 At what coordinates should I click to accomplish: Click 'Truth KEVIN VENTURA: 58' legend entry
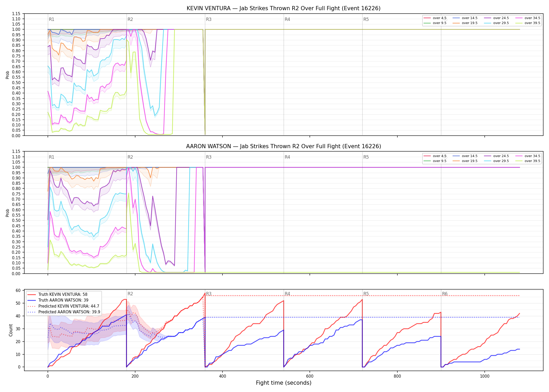pos(58,294)
